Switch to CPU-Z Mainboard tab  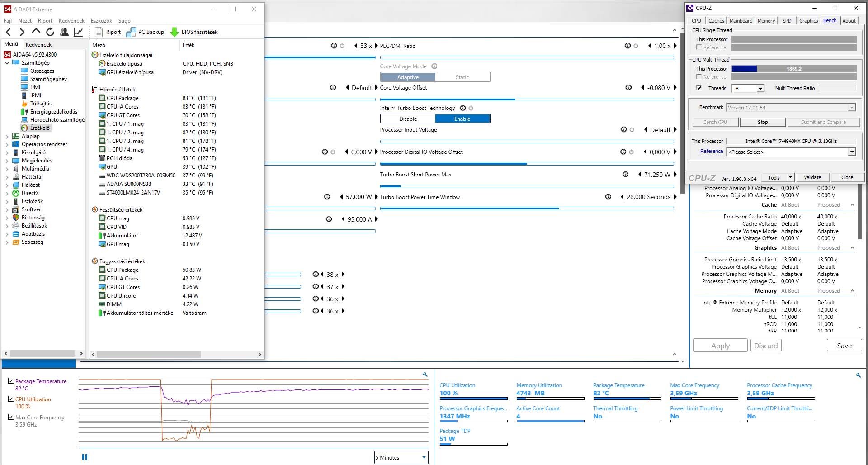[x=741, y=21]
